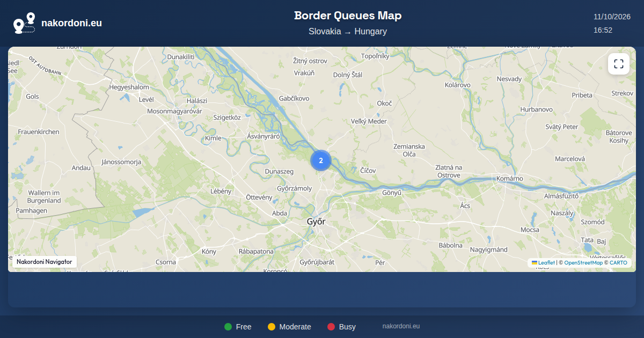Click the Hegyeshalom map label
Image resolution: width=644 pixels, height=338 pixels.
(x=129, y=87)
